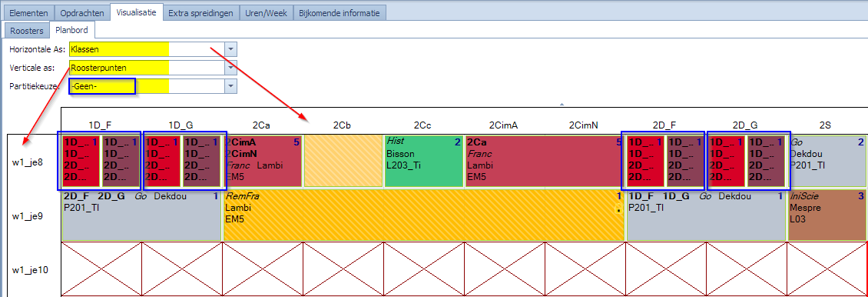Screen dimensions: 868x297
Task: Select the 2S column header
Action: click(825, 125)
